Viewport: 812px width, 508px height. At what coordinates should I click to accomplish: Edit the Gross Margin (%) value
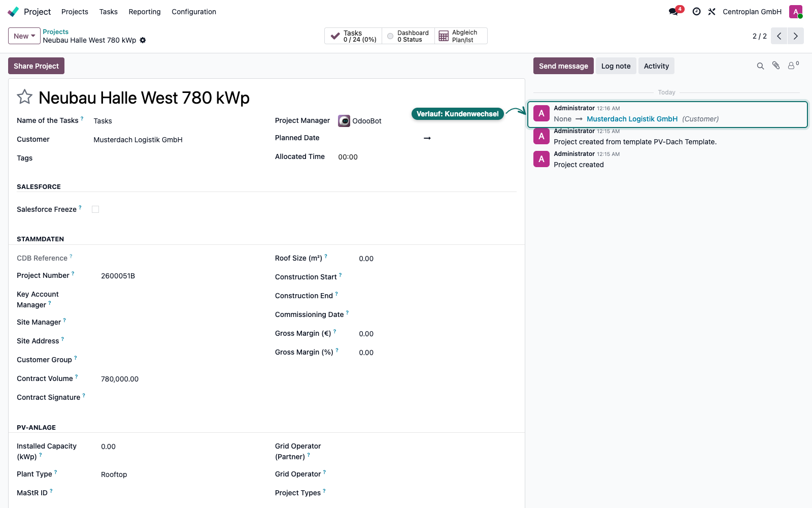(366, 353)
